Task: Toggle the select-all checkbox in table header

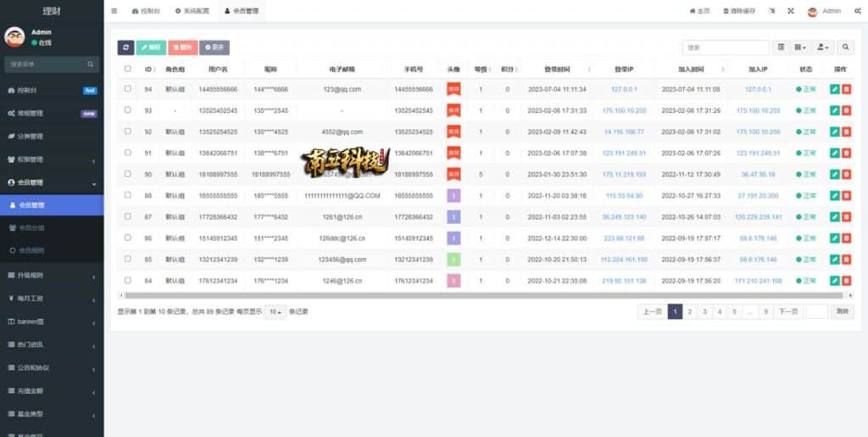Action: point(128,69)
